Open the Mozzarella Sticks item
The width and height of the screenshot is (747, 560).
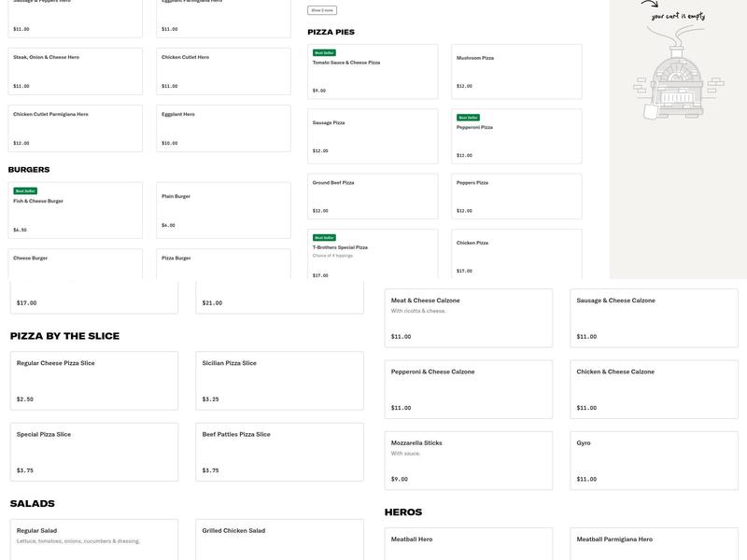(468, 460)
